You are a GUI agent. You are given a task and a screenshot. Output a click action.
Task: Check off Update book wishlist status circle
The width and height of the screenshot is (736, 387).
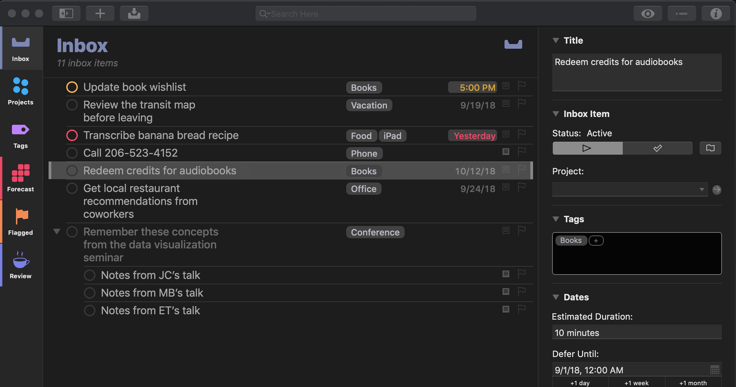click(x=72, y=87)
